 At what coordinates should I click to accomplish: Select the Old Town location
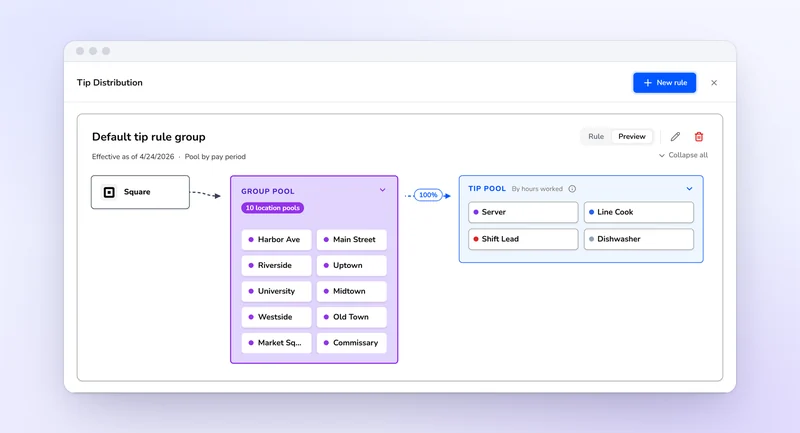[x=352, y=317]
